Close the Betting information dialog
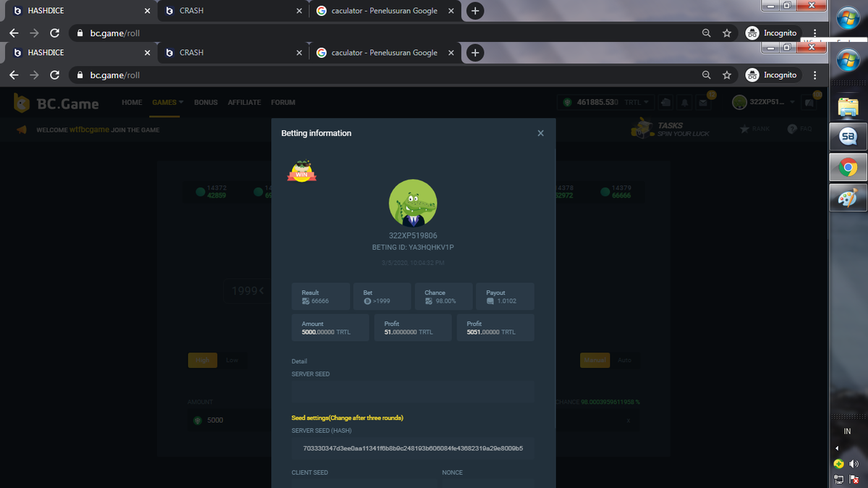The height and width of the screenshot is (488, 868). [x=540, y=133]
